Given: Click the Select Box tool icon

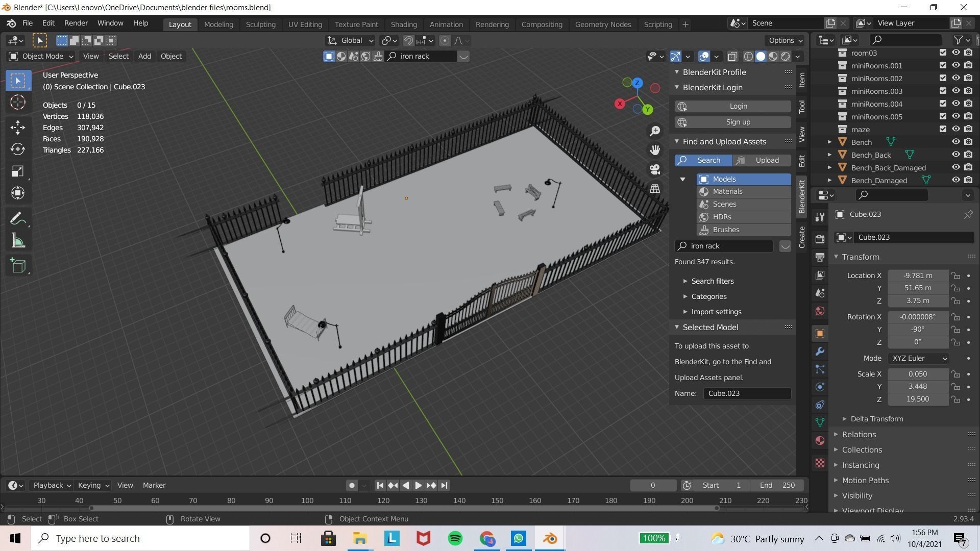Looking at the screenshot, I should tap(18, 81).
